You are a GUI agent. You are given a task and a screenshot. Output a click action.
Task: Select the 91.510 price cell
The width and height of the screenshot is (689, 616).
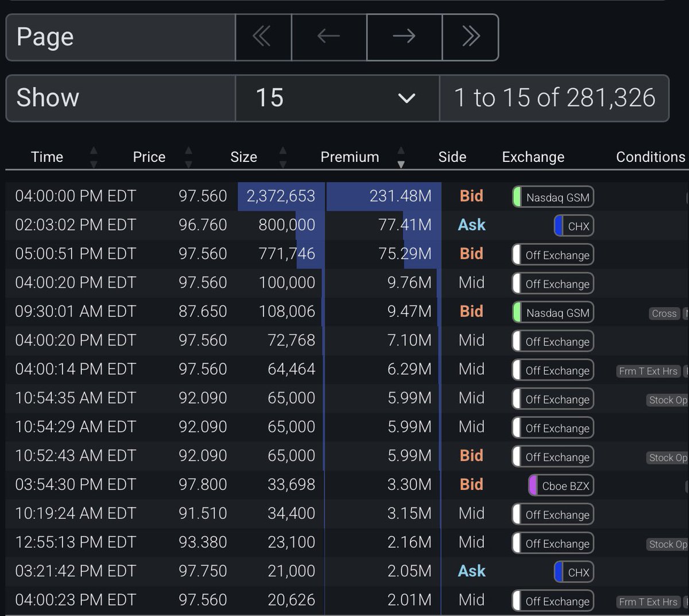pyautogui.click(x=203, y=513)
